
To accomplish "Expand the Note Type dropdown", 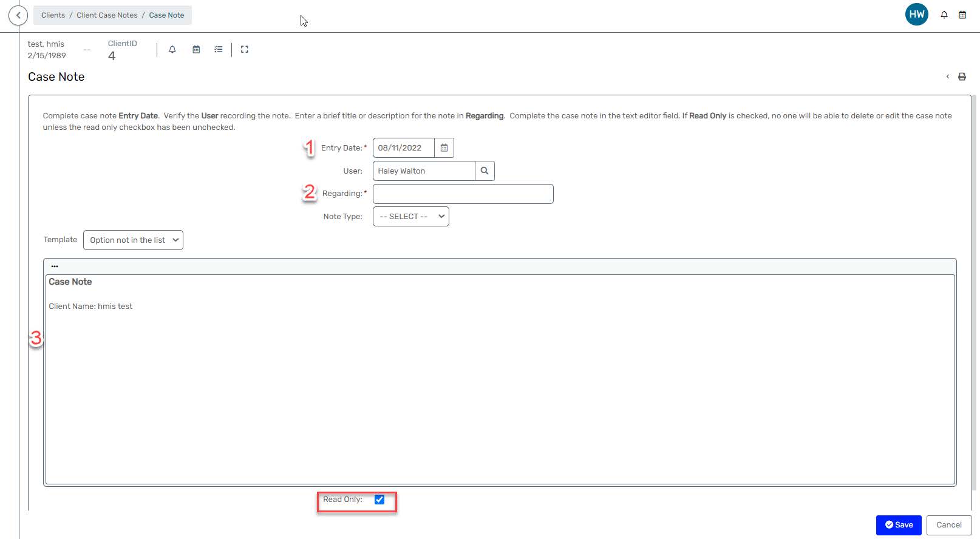I will click(x=410, y=217).
